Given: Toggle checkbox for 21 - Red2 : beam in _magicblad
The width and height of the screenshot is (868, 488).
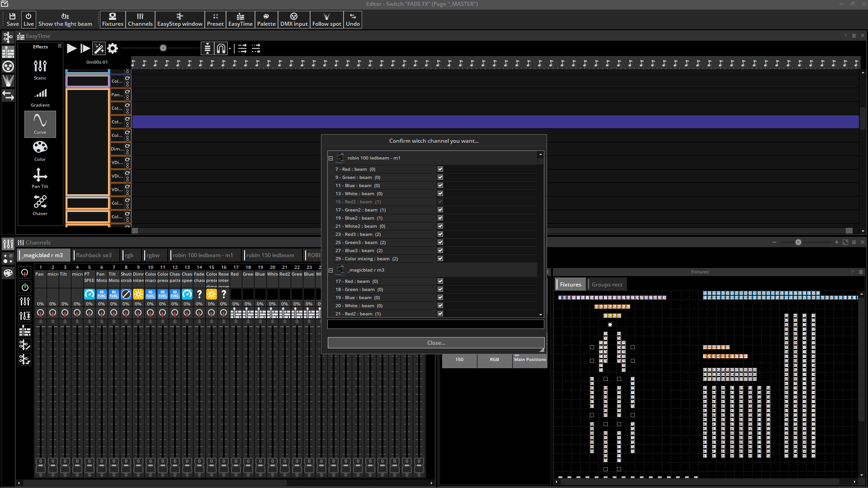Looking at the screenshot, I should (x=440, y=314).
